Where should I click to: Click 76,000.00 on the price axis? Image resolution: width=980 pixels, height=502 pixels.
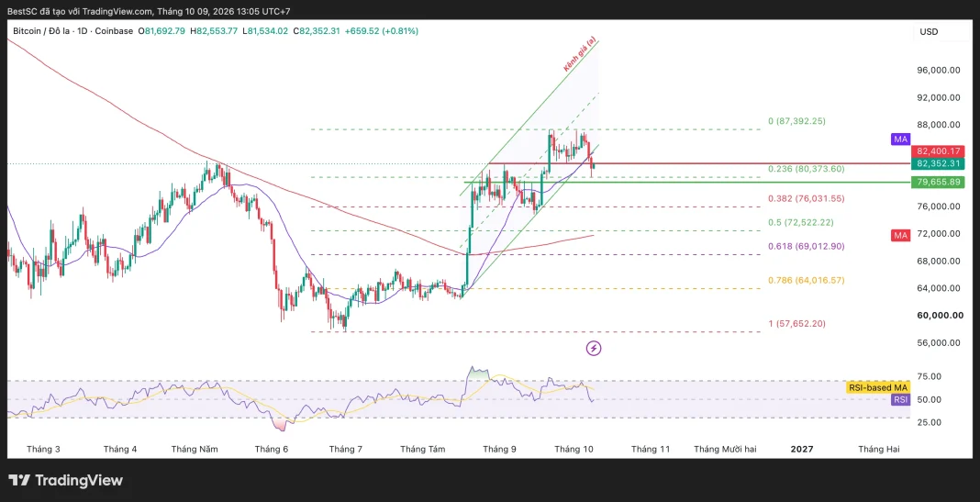click(x=938, y=206)
